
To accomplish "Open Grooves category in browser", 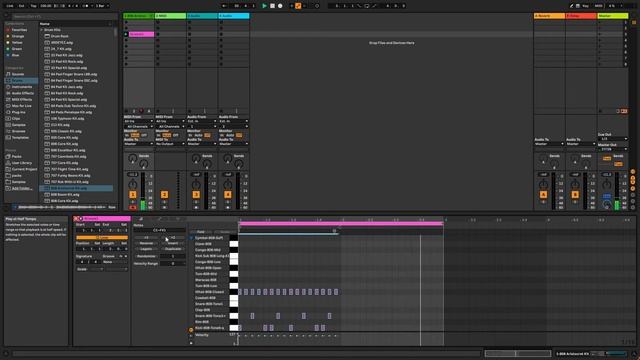I will click(18, 131).
